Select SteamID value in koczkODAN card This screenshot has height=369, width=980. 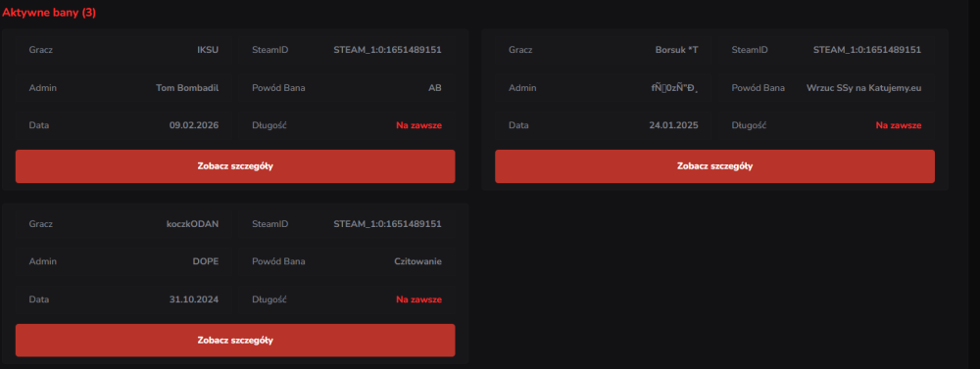387,224
